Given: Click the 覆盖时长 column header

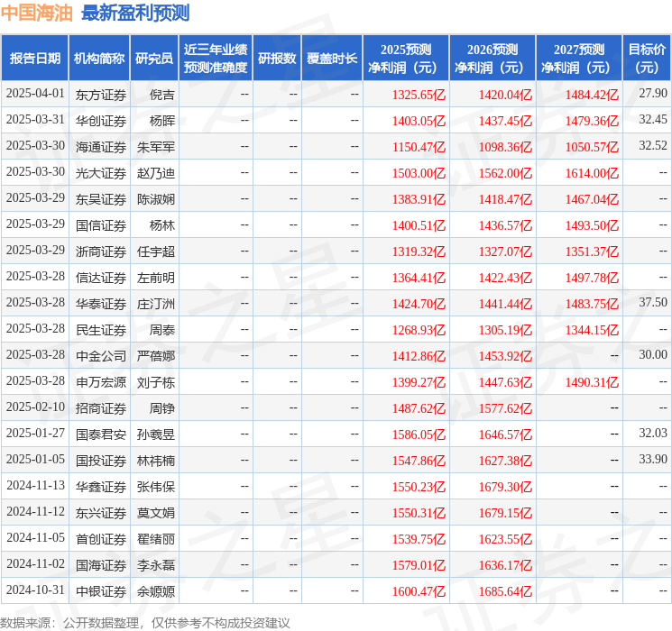Looking at the screenshot, I should tap(332, 59).
